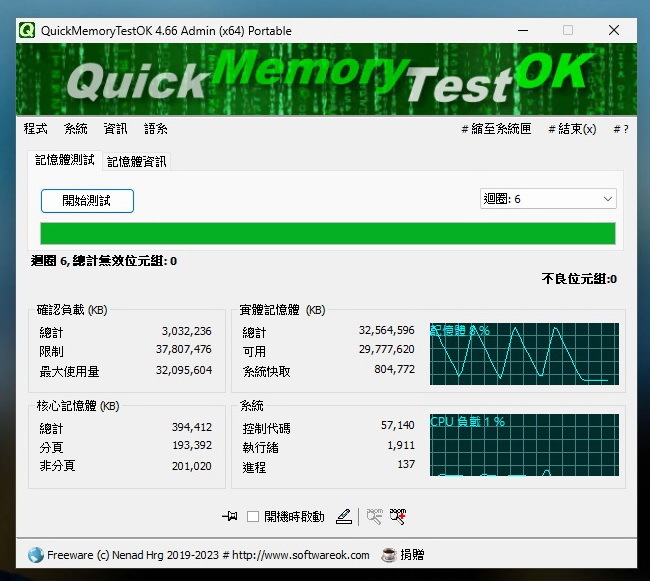Click the globe icon in the status bar
650x581 pixels.
(36, 555)
